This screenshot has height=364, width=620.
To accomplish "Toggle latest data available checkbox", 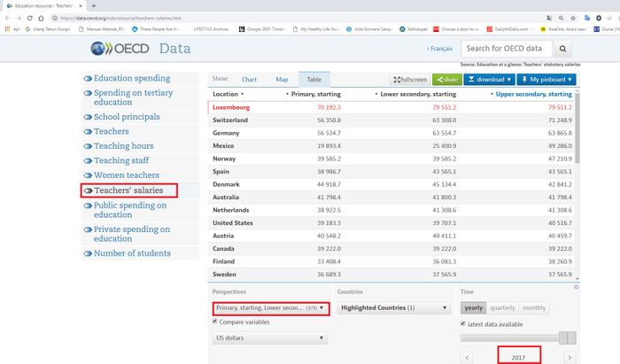I will tap(463, 323).
